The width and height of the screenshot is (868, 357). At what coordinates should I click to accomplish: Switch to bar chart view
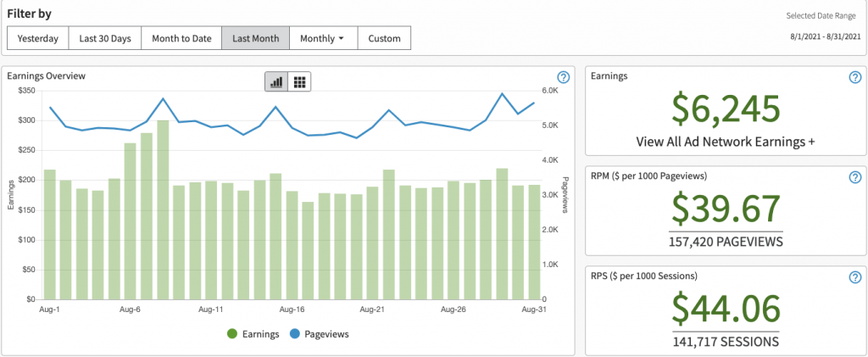(276, 81)
